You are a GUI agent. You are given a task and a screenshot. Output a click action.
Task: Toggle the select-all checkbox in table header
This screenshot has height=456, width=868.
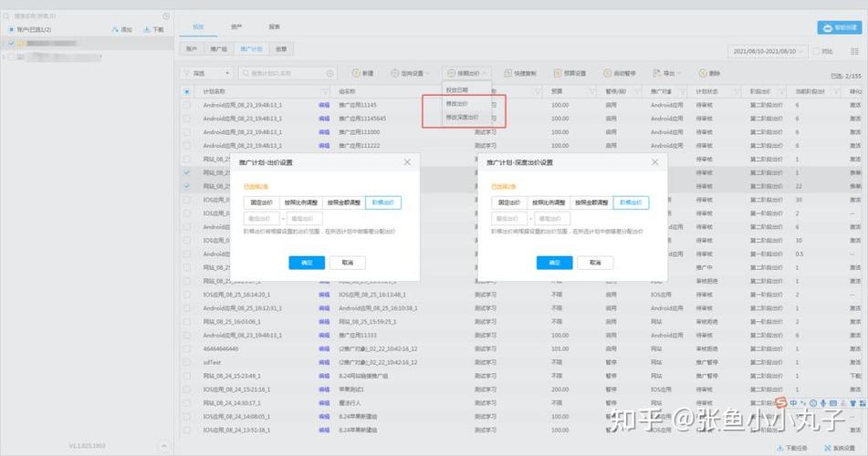point(186,91)
